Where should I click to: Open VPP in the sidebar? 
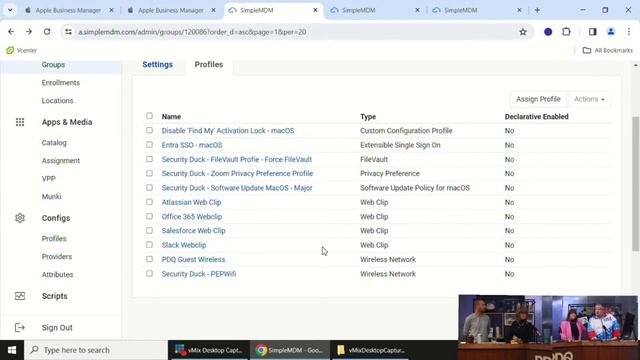tap(48, 178)
